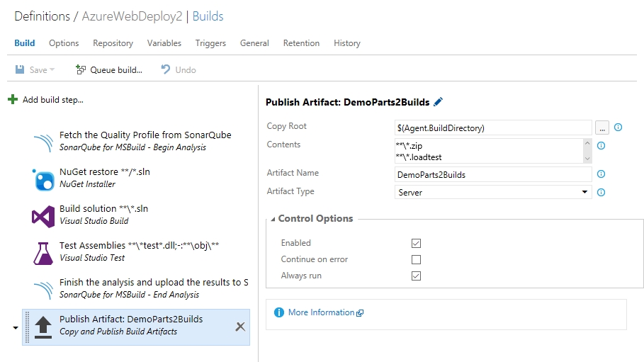
Task: Select Fetch the Quality Profile from SonarQube step
Action: (145, 135)
